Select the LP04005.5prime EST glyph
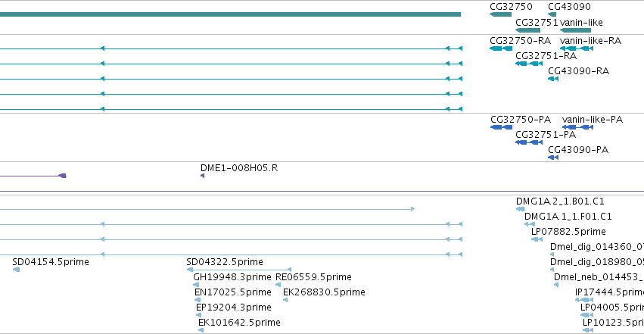 pyautogui.click(x=586, y=315)
